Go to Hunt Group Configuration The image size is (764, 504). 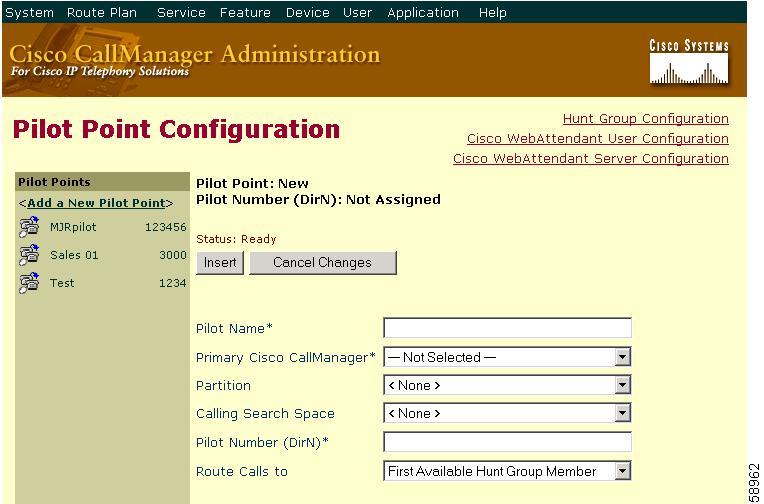pyautogui.click(x=646, y=118)
